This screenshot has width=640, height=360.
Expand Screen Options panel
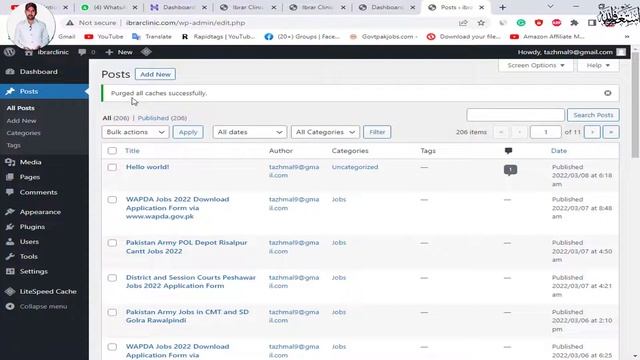pos(536,65)
